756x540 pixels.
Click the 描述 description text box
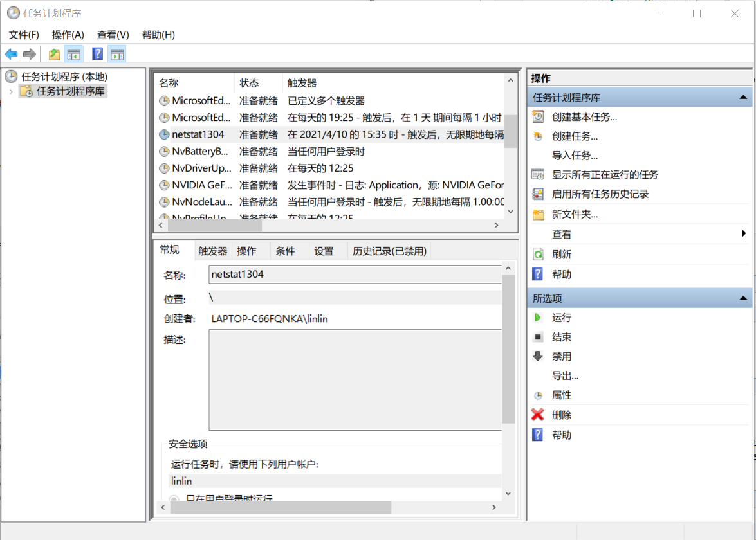pos(355,379)
